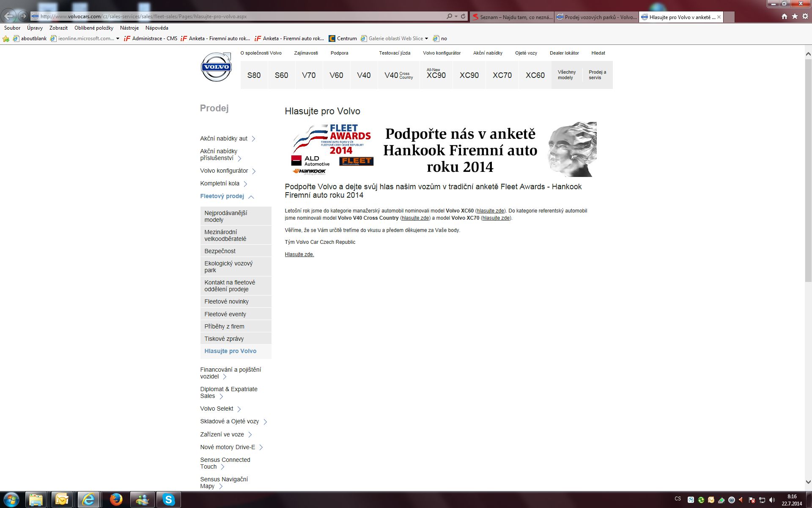The width and height of the screenshot is (812, 508).
Task: Open ieonline.microsoft.com favorite dropdown arrow
Action: 118,39
